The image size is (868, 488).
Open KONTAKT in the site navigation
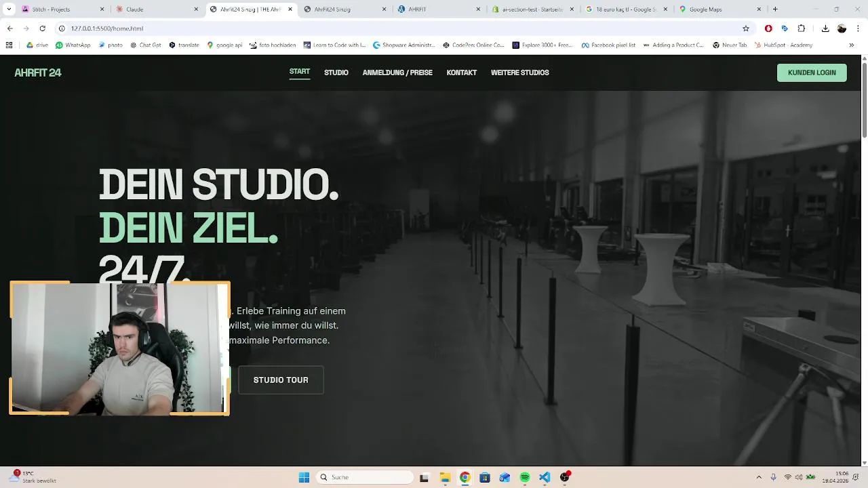(x=462, y=73)
